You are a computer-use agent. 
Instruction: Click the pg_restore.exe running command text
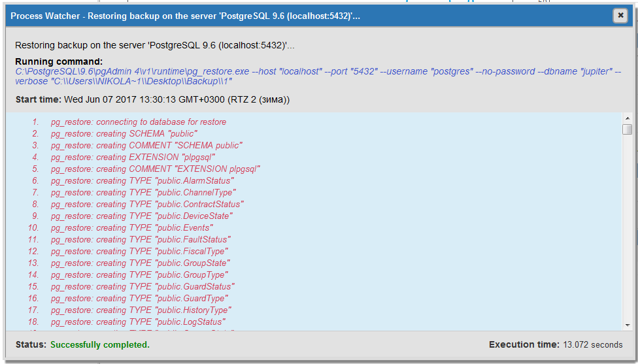[x=318, y=76]
